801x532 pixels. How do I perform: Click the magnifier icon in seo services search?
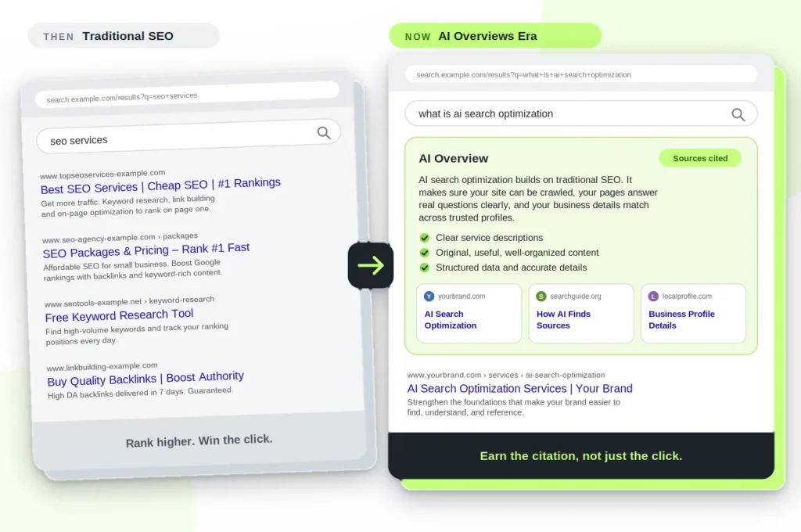pyautogui.click(x=324, y=133)
